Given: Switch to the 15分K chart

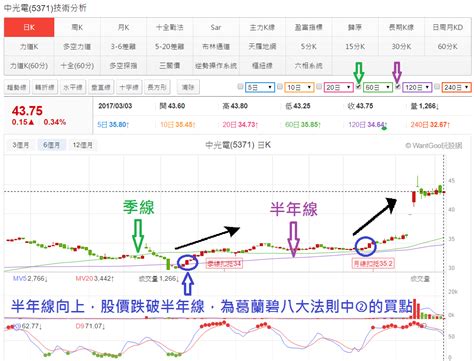Looking at the screenshot, I should (x=355, y=46).
